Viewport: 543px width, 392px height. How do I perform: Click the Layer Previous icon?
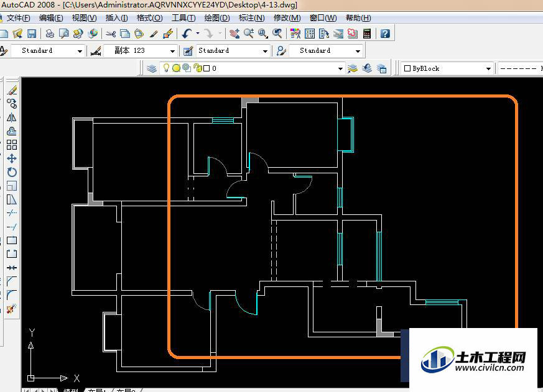click(x=367, y=68)
